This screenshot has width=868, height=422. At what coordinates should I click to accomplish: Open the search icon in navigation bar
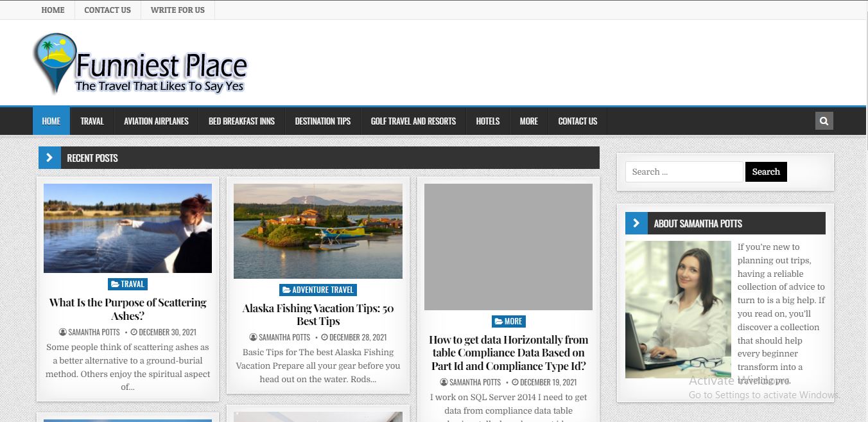824,121
